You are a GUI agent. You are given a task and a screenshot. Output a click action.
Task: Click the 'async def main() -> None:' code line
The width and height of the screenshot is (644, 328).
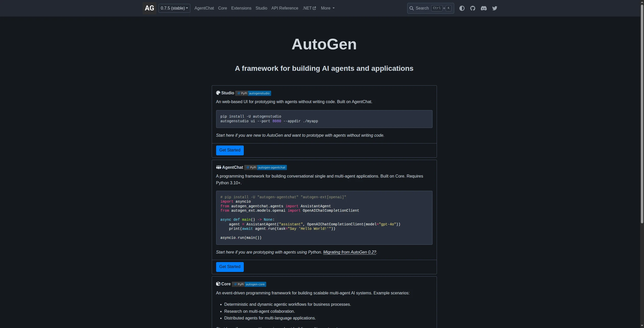pyautogui.click(x=247, y=220)
